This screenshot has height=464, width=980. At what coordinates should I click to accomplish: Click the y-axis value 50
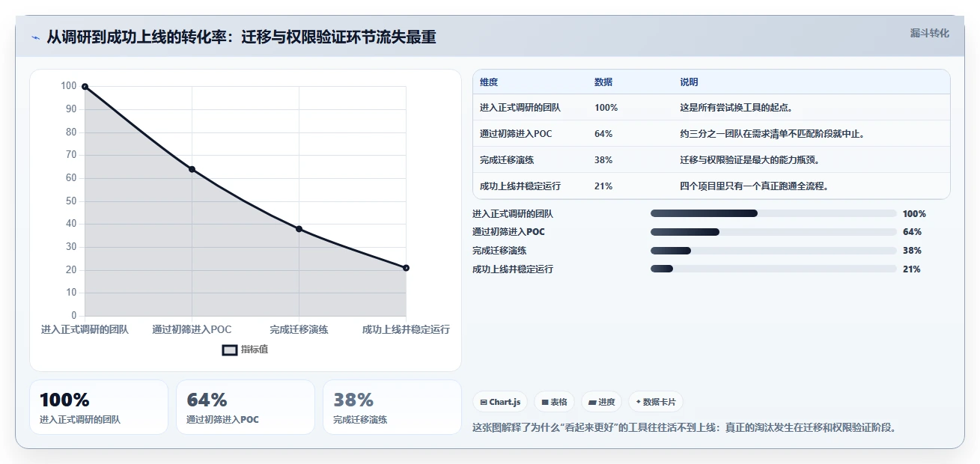[x=71, y=201]
